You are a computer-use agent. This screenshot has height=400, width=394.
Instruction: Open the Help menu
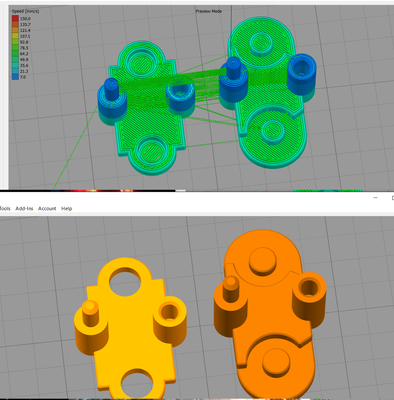pos(67,209)
